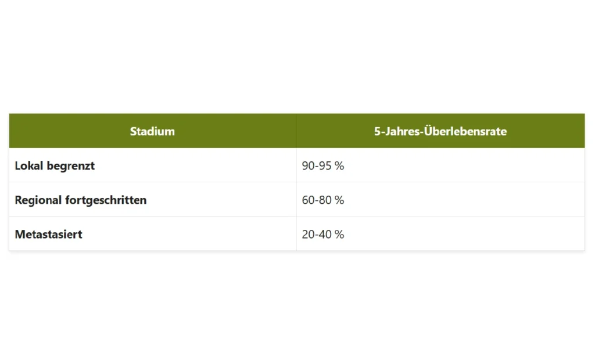The width and height of the screenshot is (595, 364).
Task: Click the Stadium column header
Action: pos(153,131)
